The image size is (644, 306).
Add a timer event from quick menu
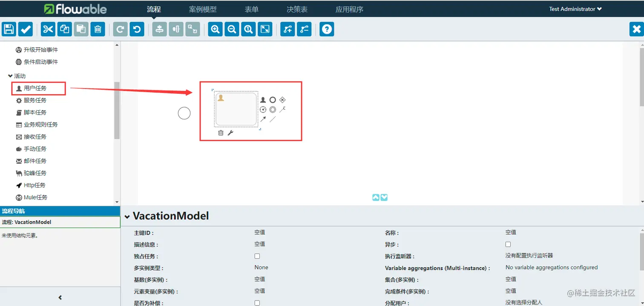tap(263, 110)
